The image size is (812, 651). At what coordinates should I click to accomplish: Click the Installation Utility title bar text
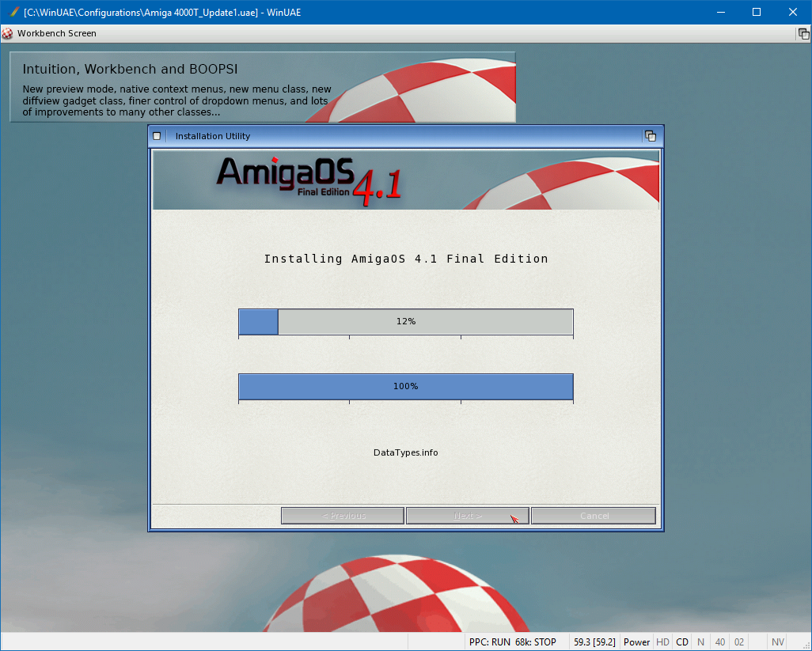[213, 136]
